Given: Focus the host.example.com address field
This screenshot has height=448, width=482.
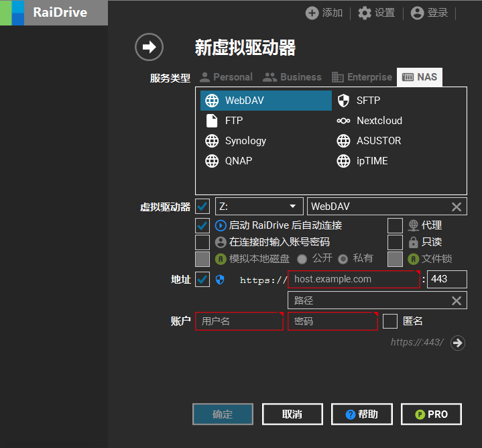Looking at the screenshot, I should 354,279.
